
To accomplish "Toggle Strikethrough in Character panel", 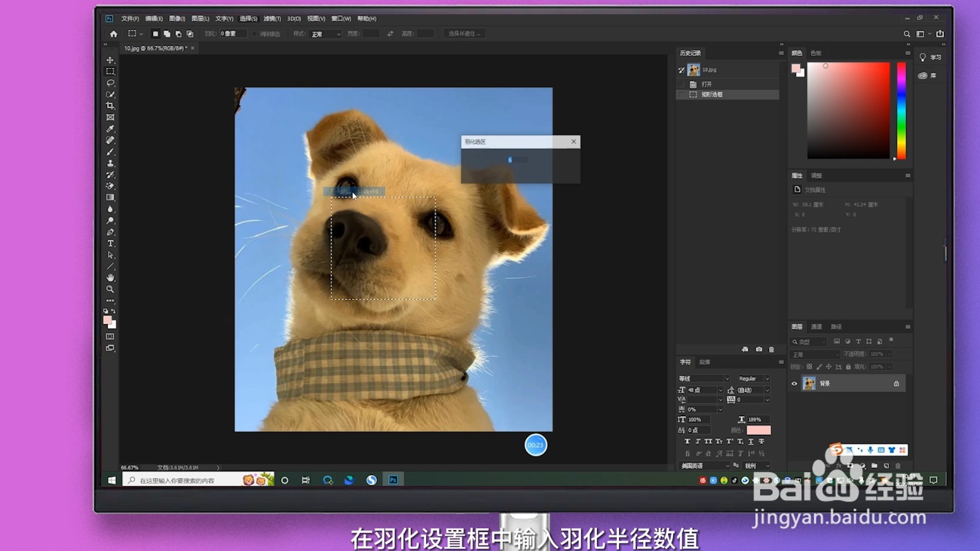I will [761, 441].
